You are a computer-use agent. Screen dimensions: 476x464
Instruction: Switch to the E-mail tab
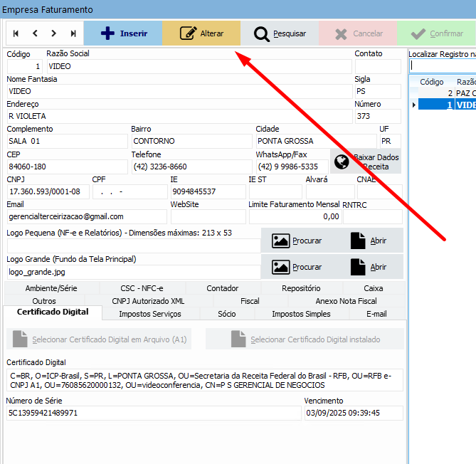[376, 314]
